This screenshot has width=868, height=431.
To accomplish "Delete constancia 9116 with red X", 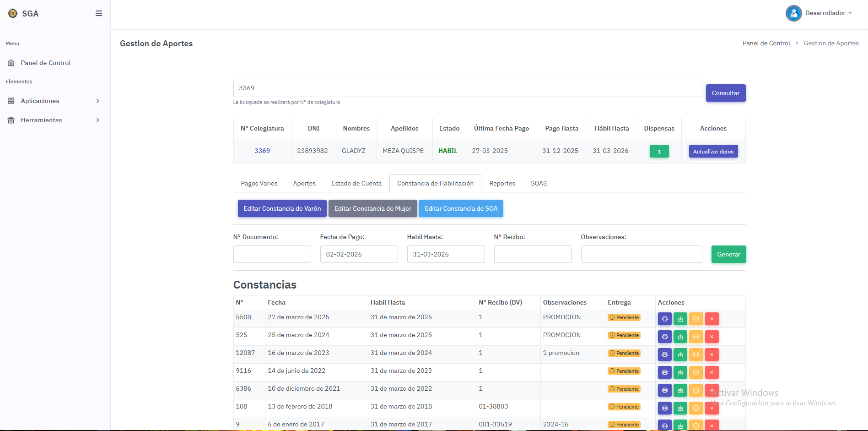I will click(712, 372).
